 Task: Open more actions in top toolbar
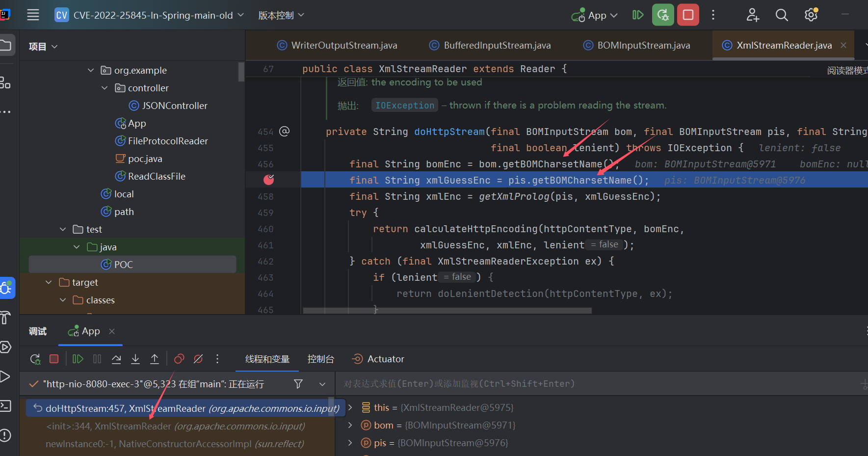[x=713, y=15]
